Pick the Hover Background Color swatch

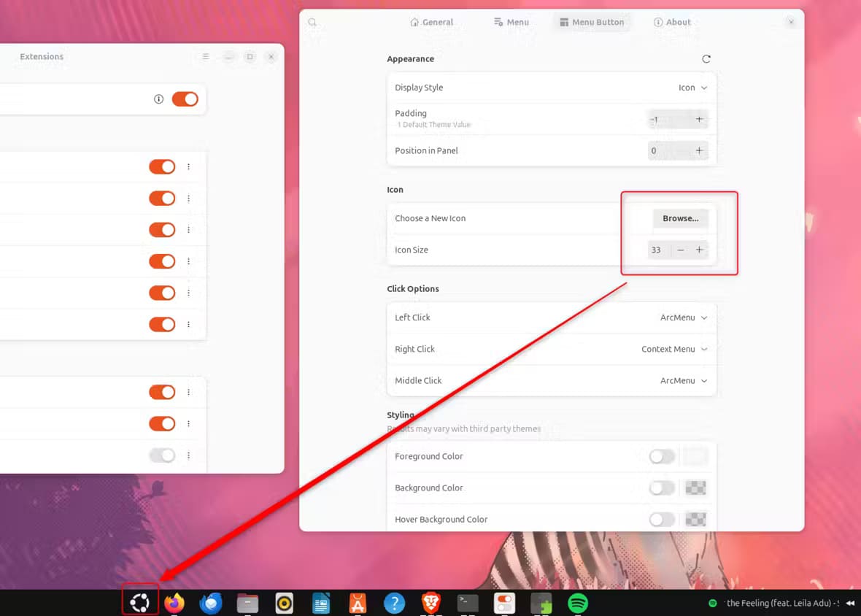(x=695, y=520)
